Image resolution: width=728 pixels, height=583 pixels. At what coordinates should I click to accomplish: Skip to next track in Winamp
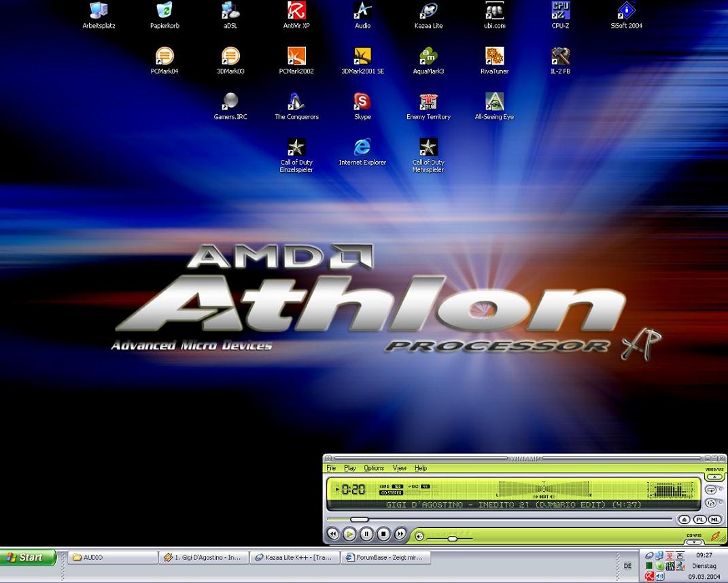pos(400,534)
